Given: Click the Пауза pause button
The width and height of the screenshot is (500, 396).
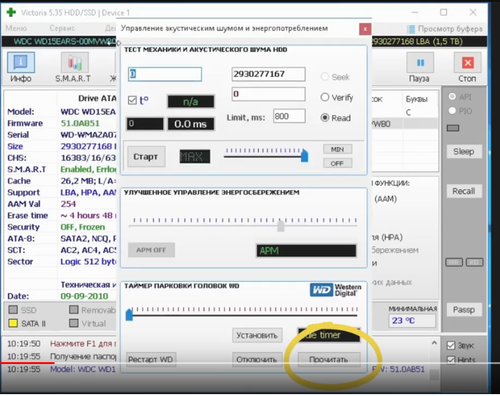Looking at the screenshot, I should coord(420,68).
